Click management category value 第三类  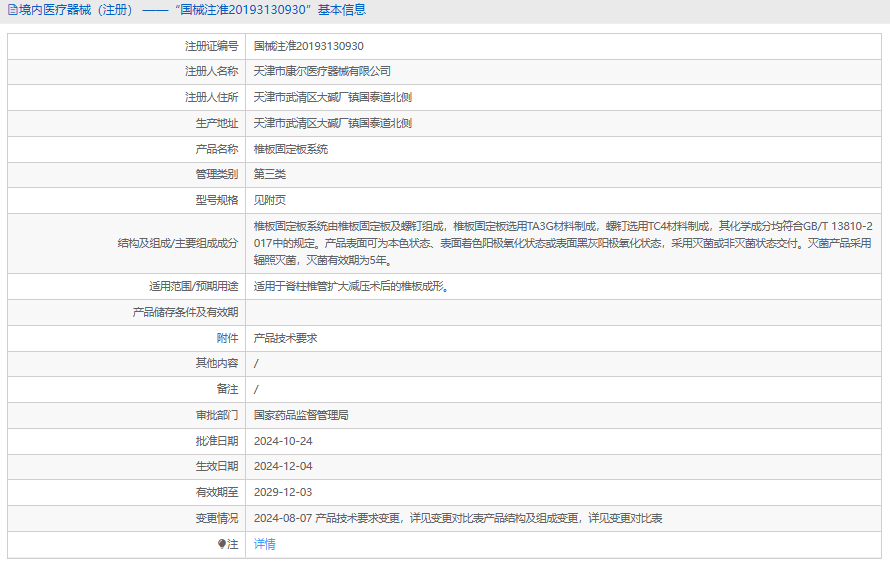(269, 174)
